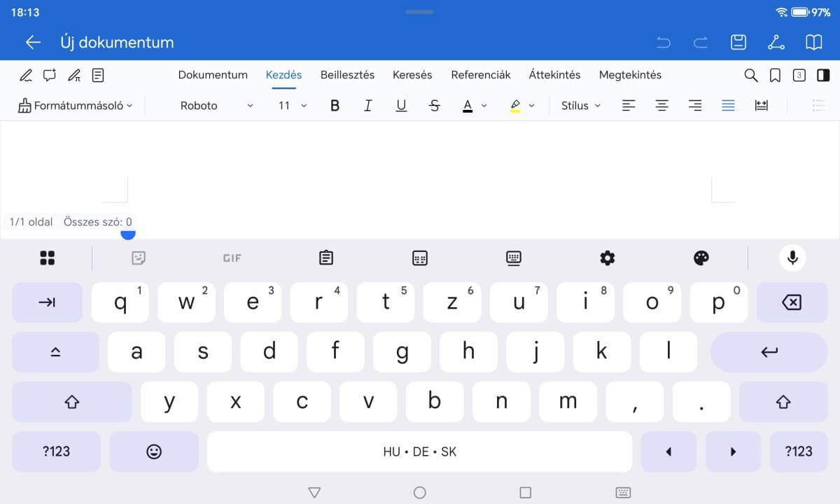Viewport: 840px width, 504px height.
Task: Switch to the Beillesztés tab
Action: click(347, 75)
